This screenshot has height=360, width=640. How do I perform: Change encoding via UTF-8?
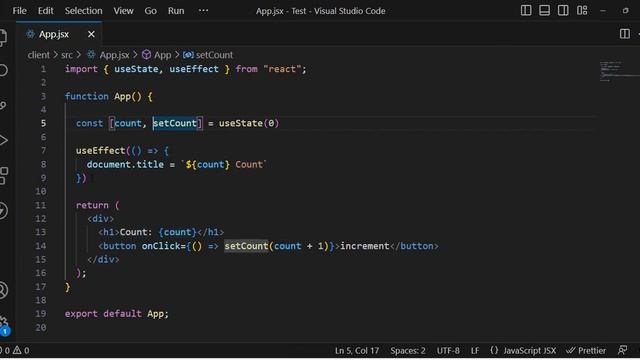click(x=448, y=351)
